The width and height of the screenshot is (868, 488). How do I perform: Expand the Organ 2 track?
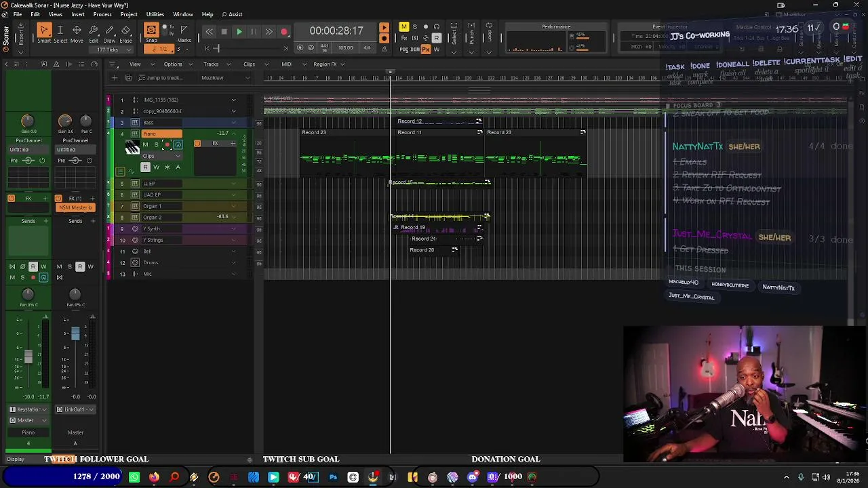(234, 218)
